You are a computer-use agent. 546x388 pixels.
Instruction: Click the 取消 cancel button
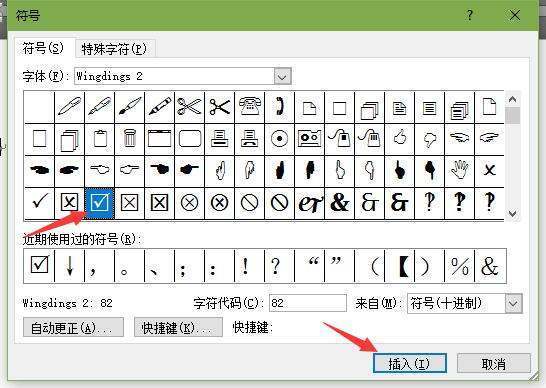click(494, 364)
